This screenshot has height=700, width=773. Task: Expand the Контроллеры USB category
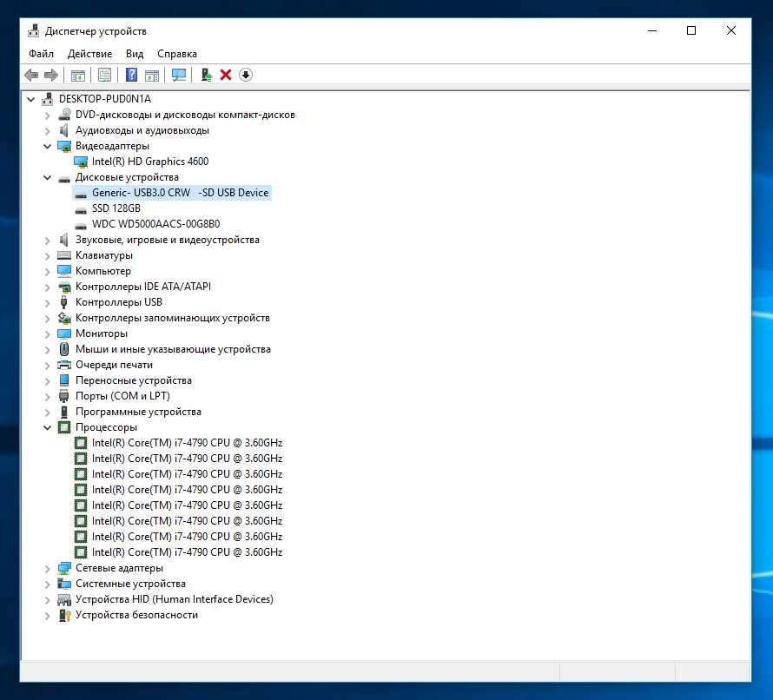[47, 303]
